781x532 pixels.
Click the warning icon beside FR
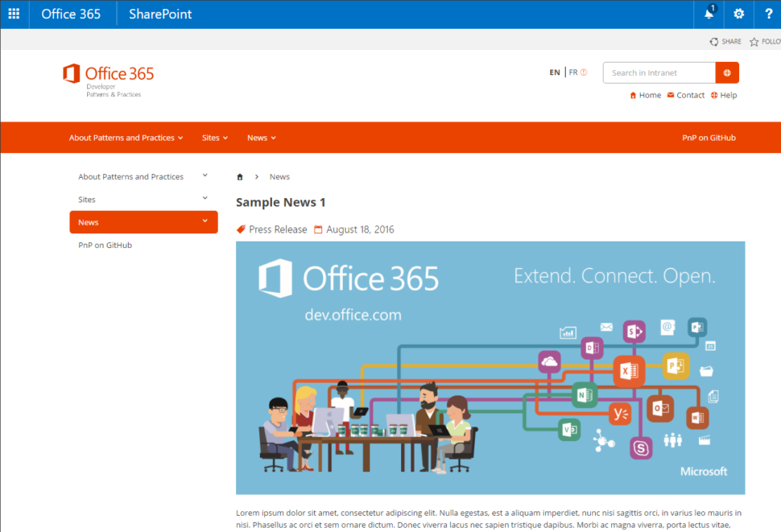(584, 72)
